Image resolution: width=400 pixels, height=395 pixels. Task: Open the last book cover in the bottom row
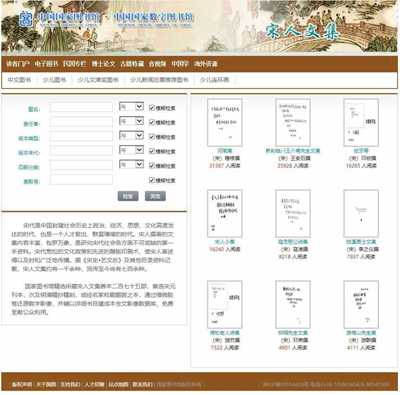click(361, 304)
